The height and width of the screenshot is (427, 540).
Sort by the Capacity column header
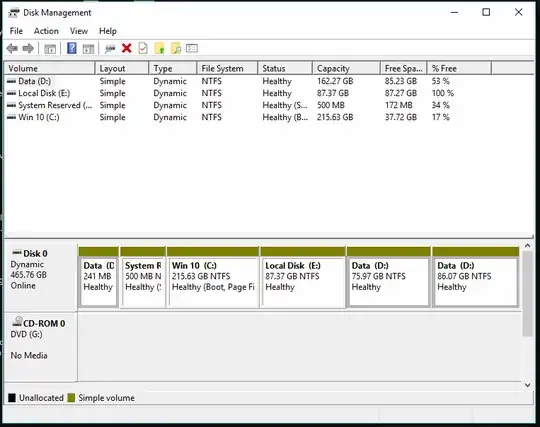click(x=346, y=69)
